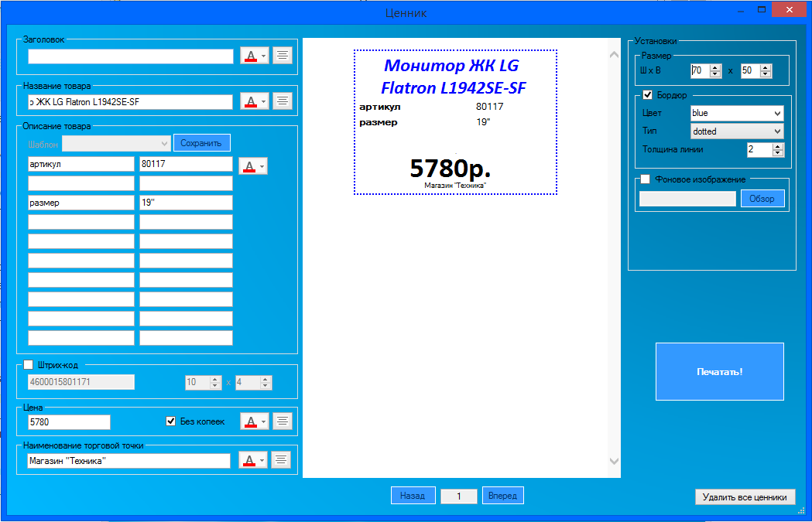The image size is (812, 522).
Task: Increase Толщина линии value
Action: pos(778,146)
